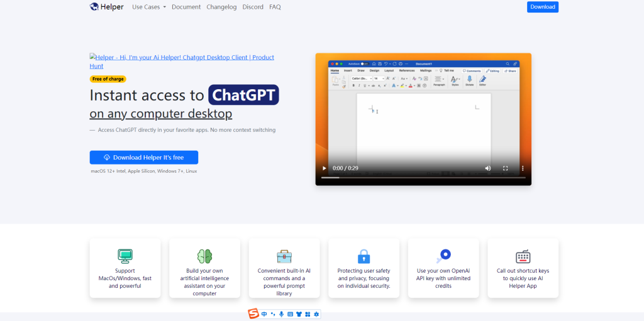This screenshot has width=644, height=321.
Task: Open the Document nav link
Action: point(186,7)
